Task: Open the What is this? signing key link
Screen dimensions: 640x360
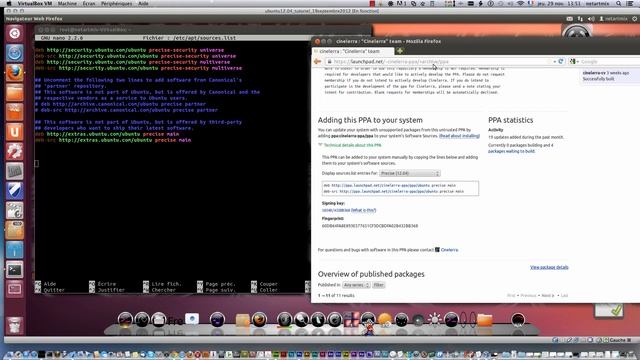Action: (363, 210)
